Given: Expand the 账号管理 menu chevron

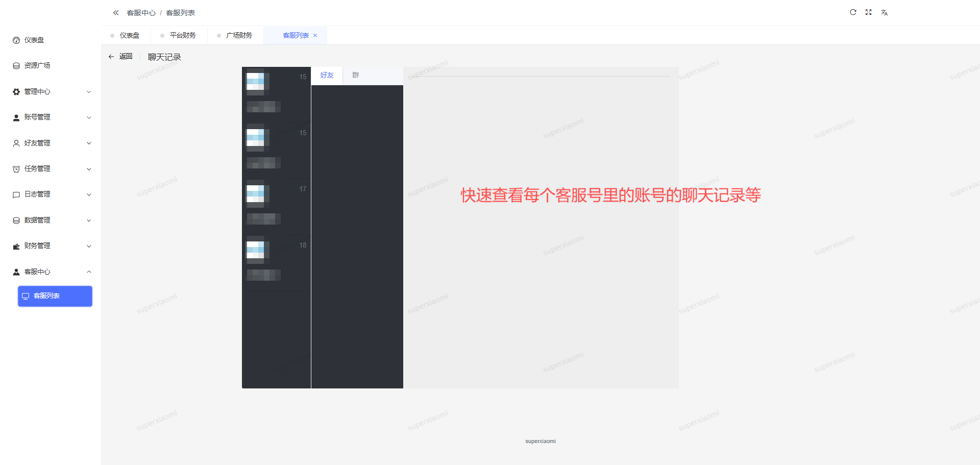Looking at the screenshot, I should point(89,117).
